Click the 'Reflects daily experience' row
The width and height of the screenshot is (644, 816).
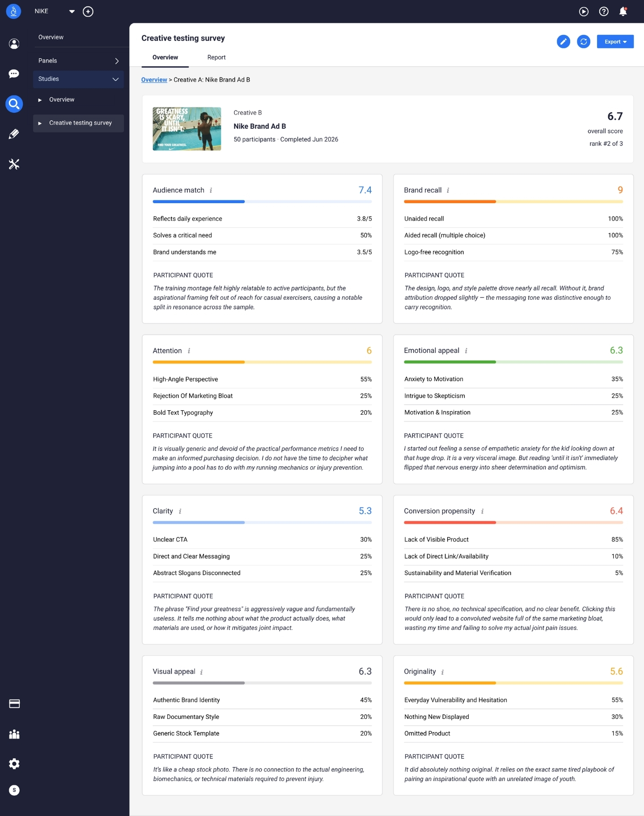[263, 219]
